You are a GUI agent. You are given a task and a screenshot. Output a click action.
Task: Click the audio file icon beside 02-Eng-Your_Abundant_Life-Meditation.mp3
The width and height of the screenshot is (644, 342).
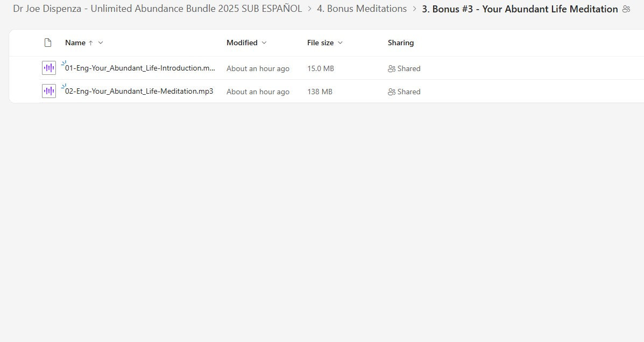click(48, 90)
